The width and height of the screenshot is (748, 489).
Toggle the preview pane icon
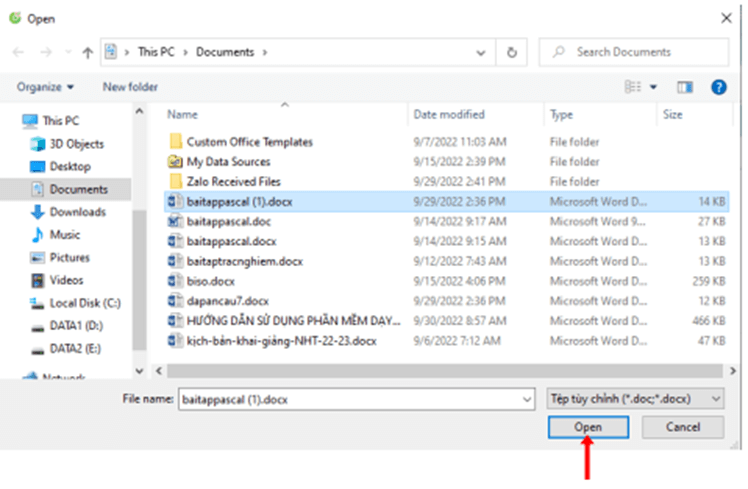685,87
